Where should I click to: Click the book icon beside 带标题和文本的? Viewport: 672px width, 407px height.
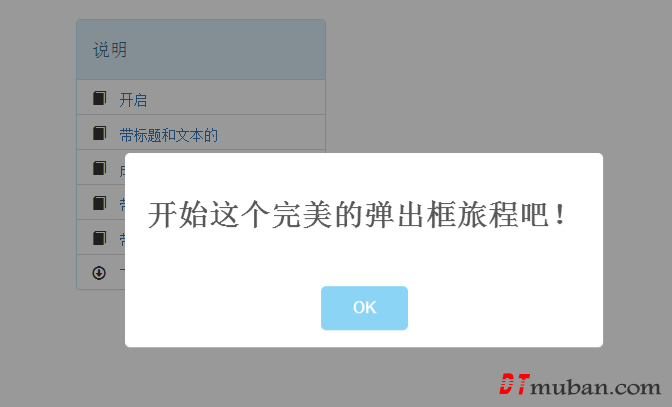coord(99,133)
